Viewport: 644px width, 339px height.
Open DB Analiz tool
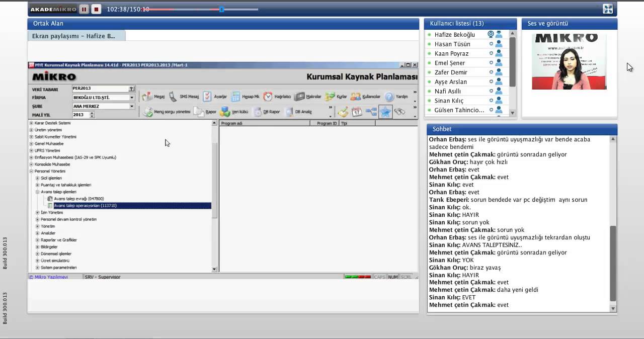(x=298, y=112)
